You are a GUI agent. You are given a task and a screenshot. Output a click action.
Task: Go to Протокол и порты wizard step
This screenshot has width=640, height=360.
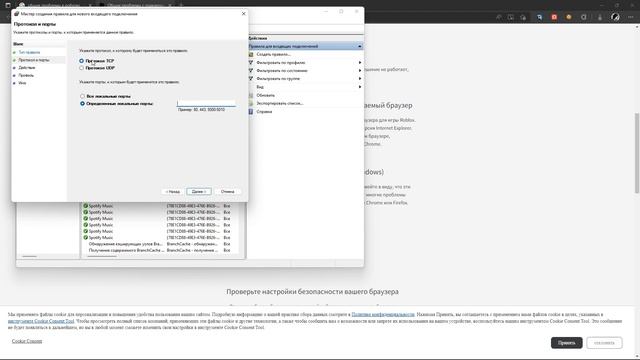pyautogui.click(x=33, y=60)
